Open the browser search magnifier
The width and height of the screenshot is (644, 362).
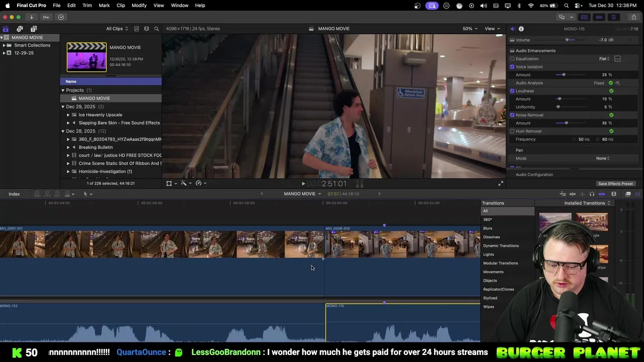tap(156, 29)
